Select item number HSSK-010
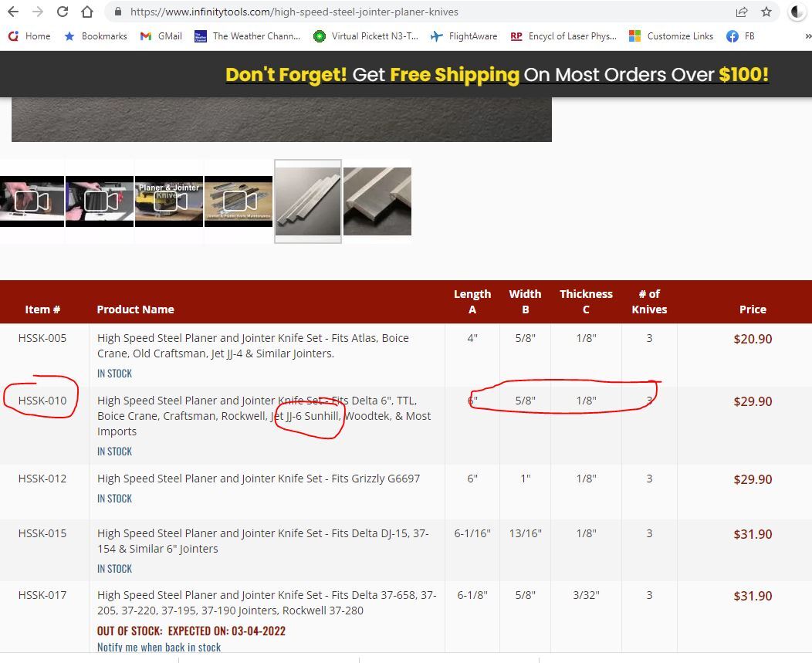 point(42,401)
